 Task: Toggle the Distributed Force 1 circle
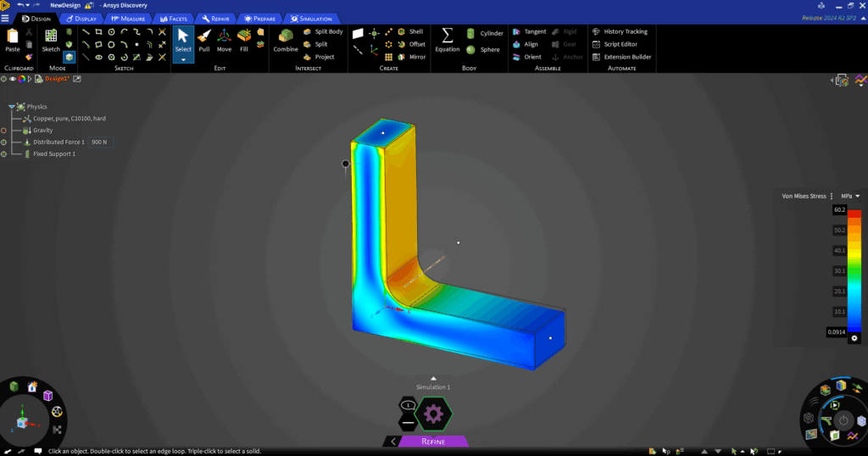pyautogui.click(x=4, y=142)
